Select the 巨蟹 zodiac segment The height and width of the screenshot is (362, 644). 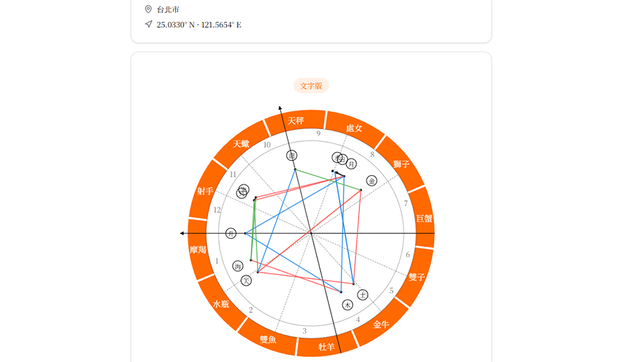coord(424,219)
